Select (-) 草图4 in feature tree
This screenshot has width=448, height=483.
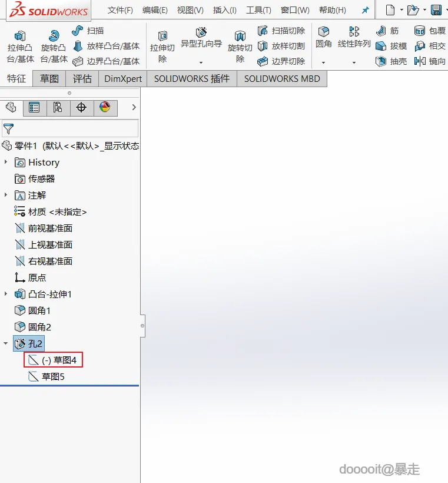tap(53, 360)
